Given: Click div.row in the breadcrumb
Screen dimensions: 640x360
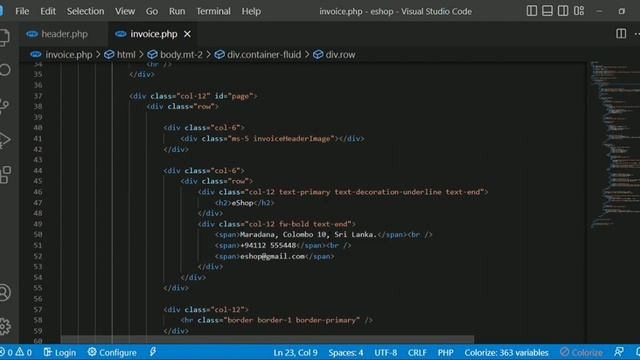Looking at the screenshot, I should click(340, 55).
